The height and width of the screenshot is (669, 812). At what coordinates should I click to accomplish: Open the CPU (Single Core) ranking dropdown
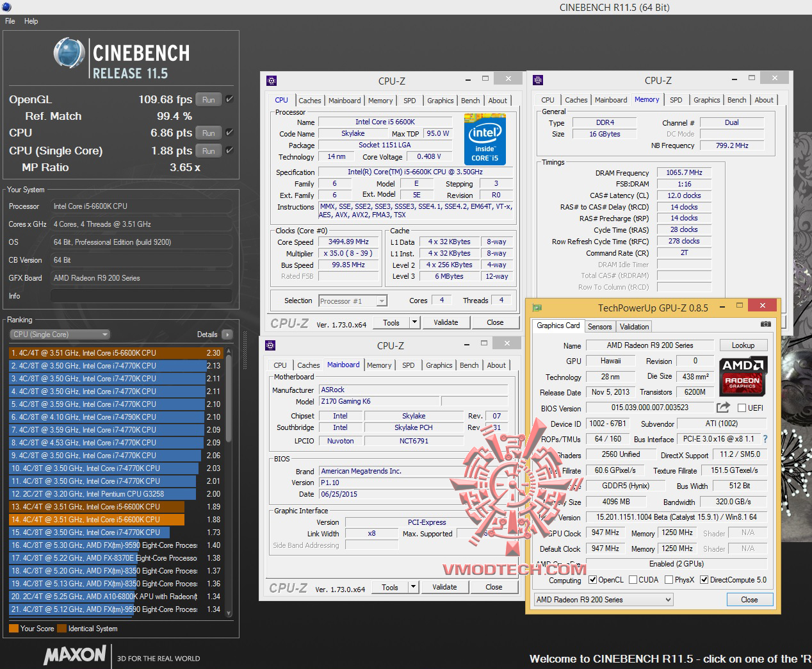coord(60,334)
